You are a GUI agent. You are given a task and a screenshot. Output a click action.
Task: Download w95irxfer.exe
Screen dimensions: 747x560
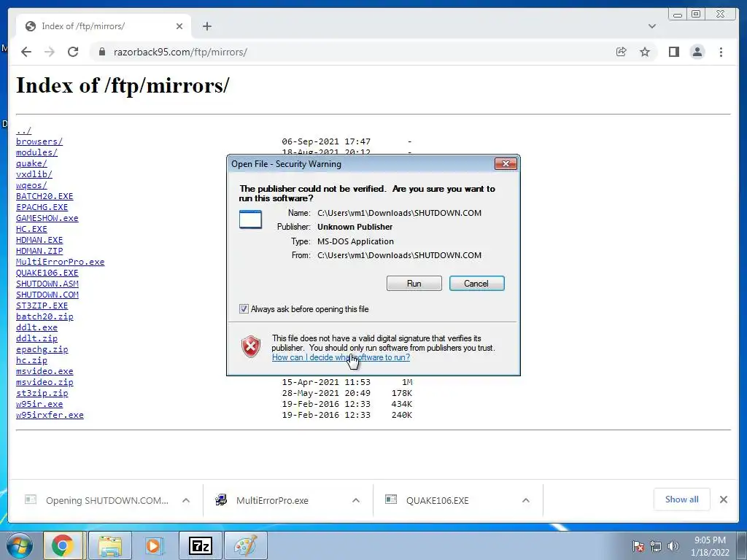(50, 415)
